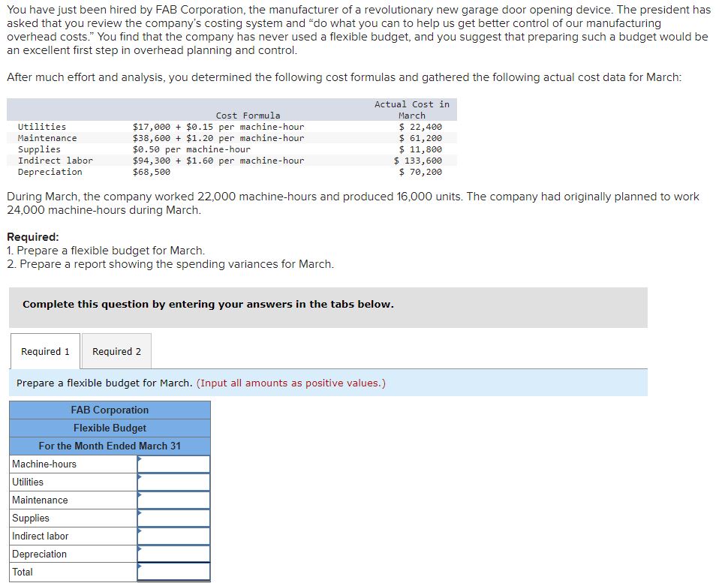Select the Depreciation amount input cell
The image size is (728, 583).
point(173,554)
